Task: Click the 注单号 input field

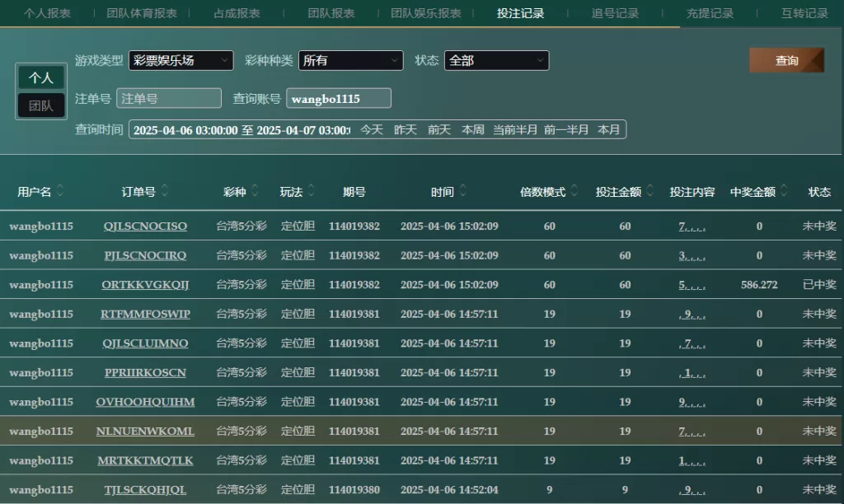Action: (169, 98)
